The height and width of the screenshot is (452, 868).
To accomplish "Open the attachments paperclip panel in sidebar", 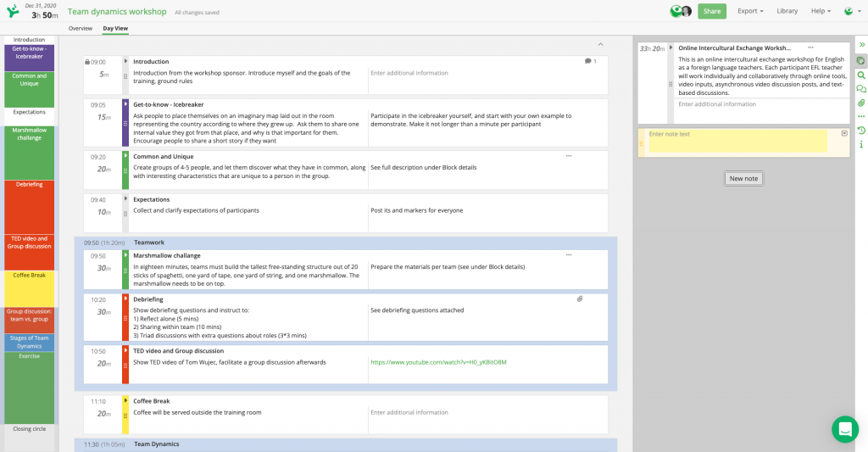I will (861, 103).
